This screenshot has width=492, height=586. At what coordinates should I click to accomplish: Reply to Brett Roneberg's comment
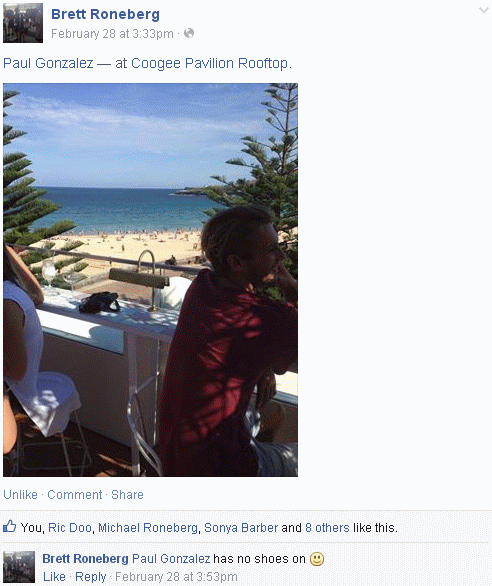(x=90, y=577)
